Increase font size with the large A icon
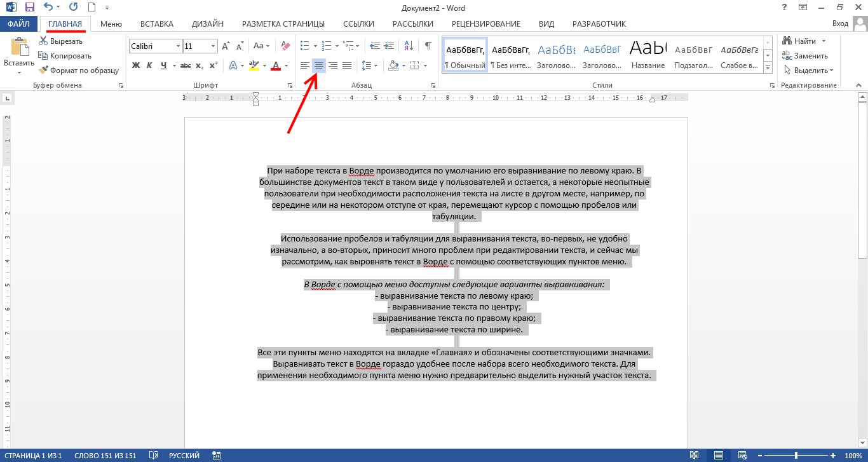868x462 pixels. click(226, 46)
